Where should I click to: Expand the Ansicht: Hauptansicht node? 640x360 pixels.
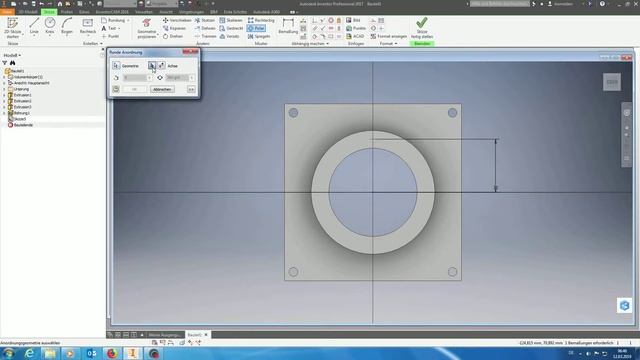click(4, 83)
